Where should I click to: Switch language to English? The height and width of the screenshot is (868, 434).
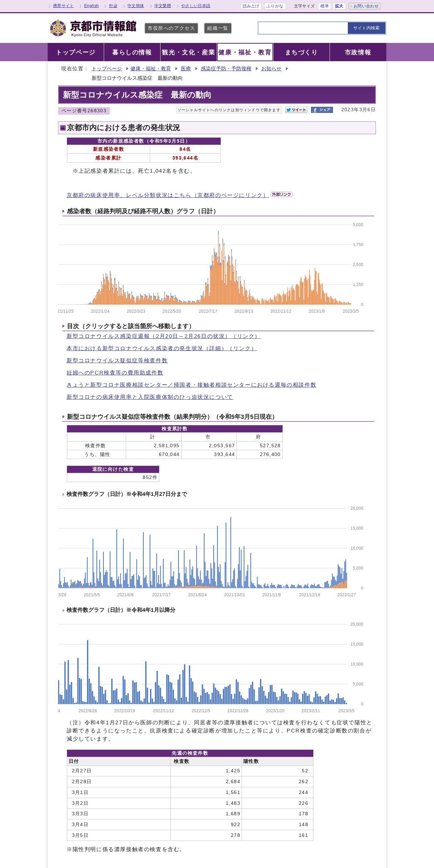click(91, 6)
